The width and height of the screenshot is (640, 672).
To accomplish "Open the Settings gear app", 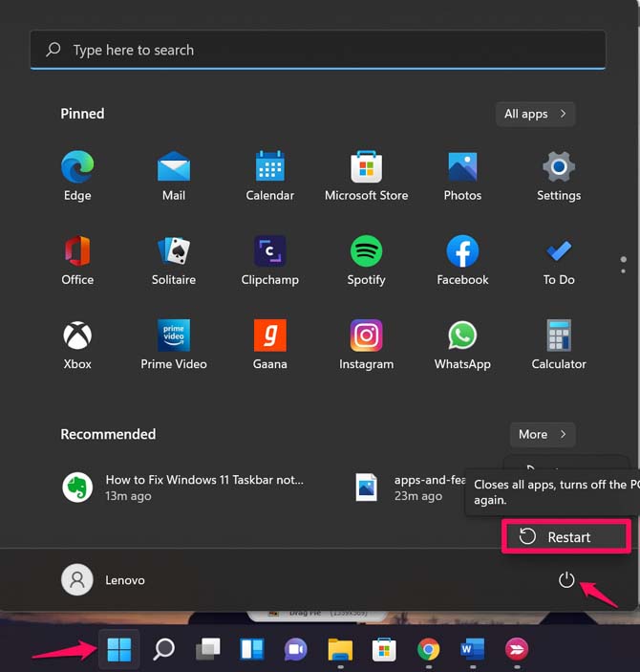I will tap(559, 175).
